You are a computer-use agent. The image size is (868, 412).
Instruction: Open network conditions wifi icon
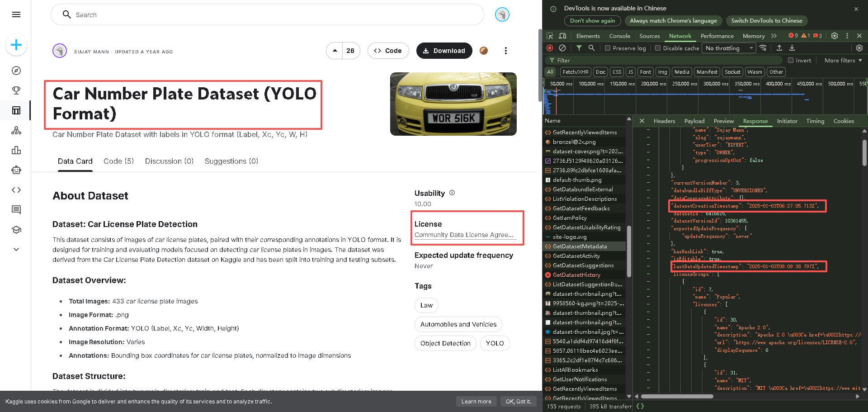tap(763, 48)
